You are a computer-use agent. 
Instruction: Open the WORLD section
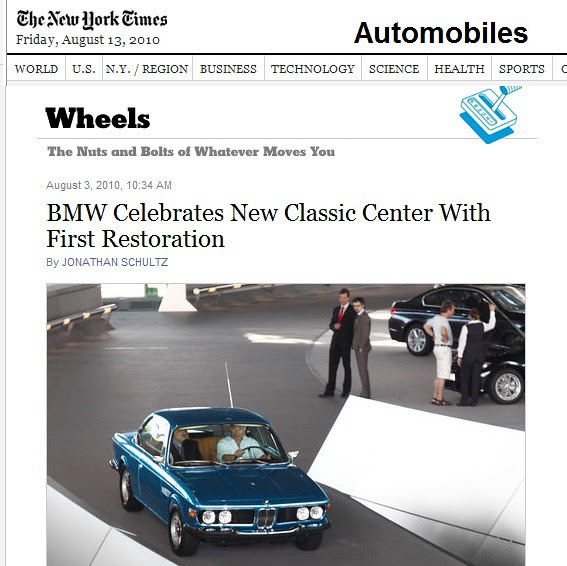coord(36,69)
